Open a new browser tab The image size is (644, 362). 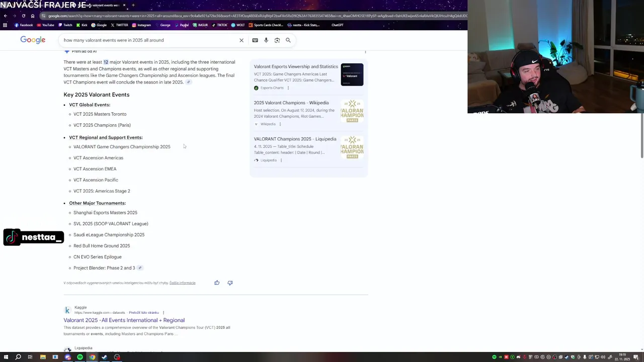[x=133, y=5]
